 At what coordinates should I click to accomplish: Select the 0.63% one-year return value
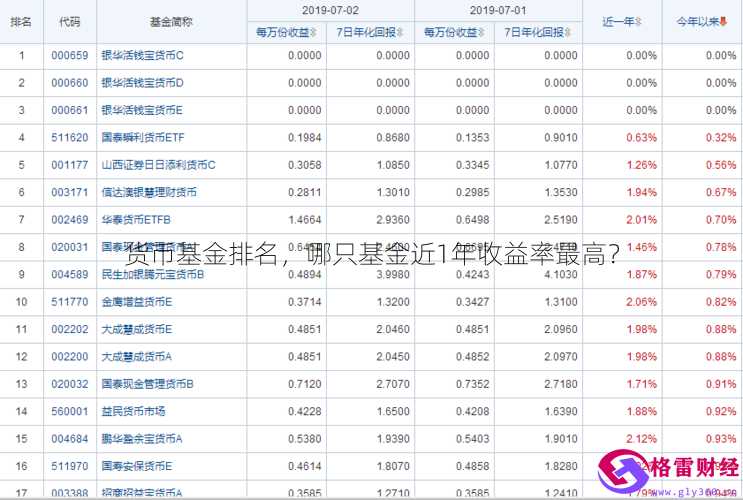(x=641, y=138)
